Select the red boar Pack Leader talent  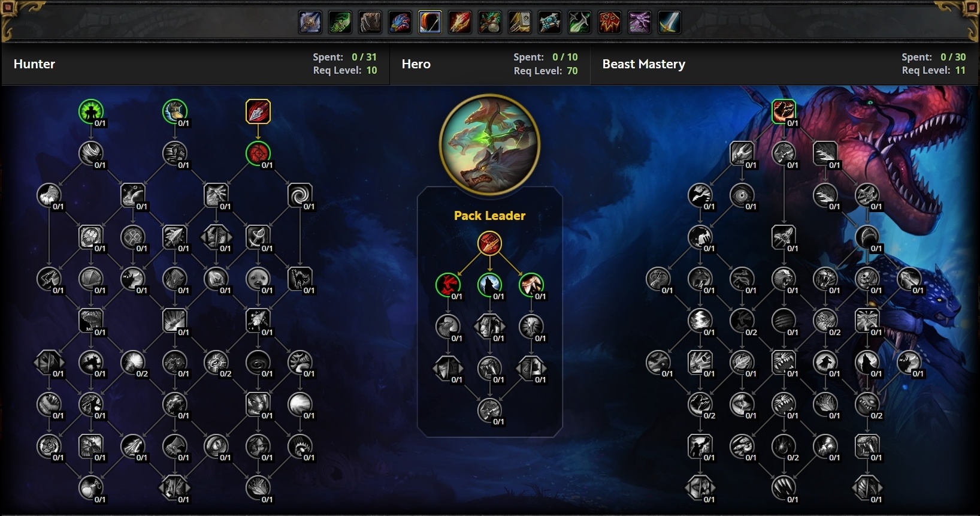pos(447,285)
